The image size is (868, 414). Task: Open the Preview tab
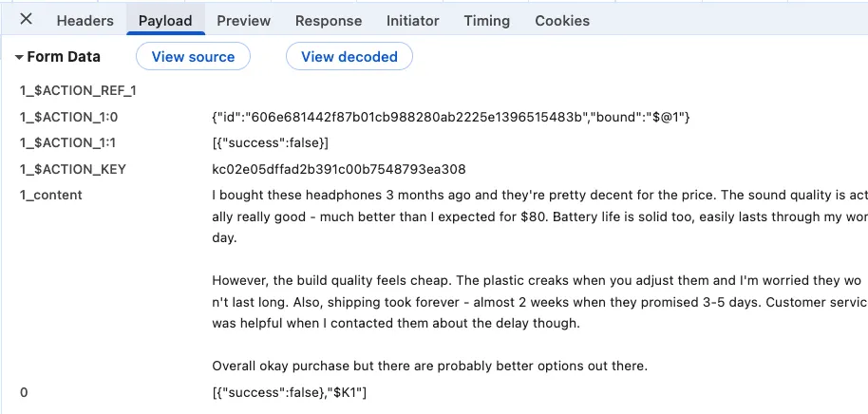tap(243, 20)
